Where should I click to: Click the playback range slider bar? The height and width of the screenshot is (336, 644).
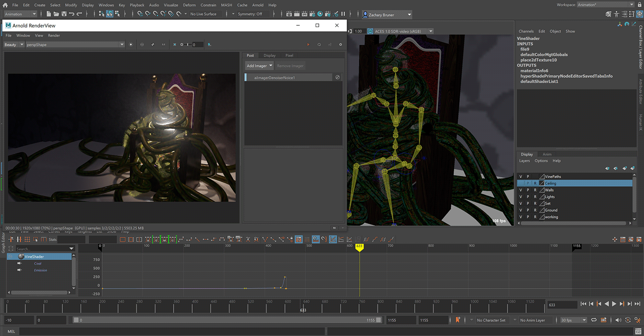[x=228, y=320]
